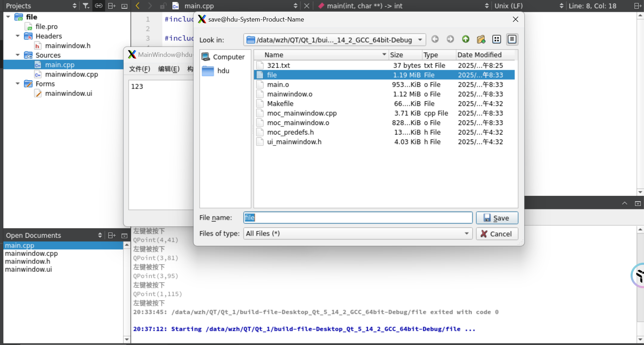
Task: Collapse the Sources folder
Action: 18,55
